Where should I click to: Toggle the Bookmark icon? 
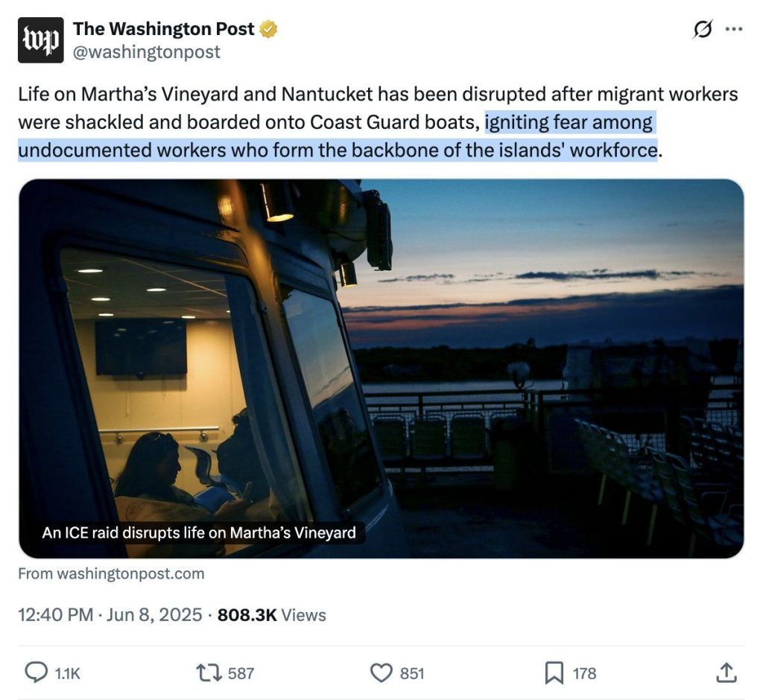point(554,673)
